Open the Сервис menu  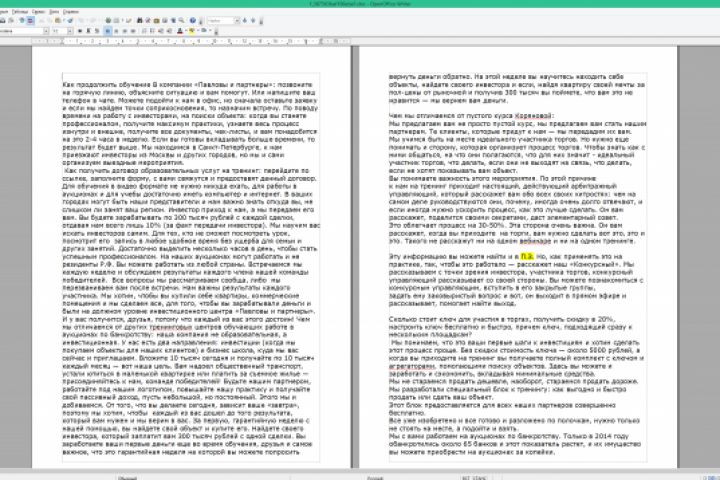[x=39, y=11]
